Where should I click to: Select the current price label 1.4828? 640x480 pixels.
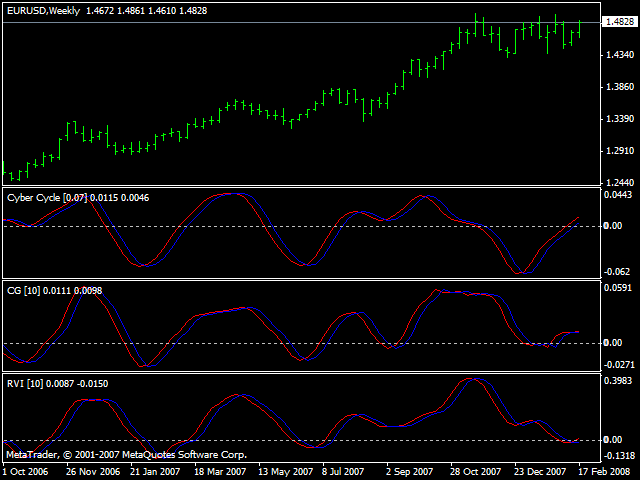pos(620,22)
